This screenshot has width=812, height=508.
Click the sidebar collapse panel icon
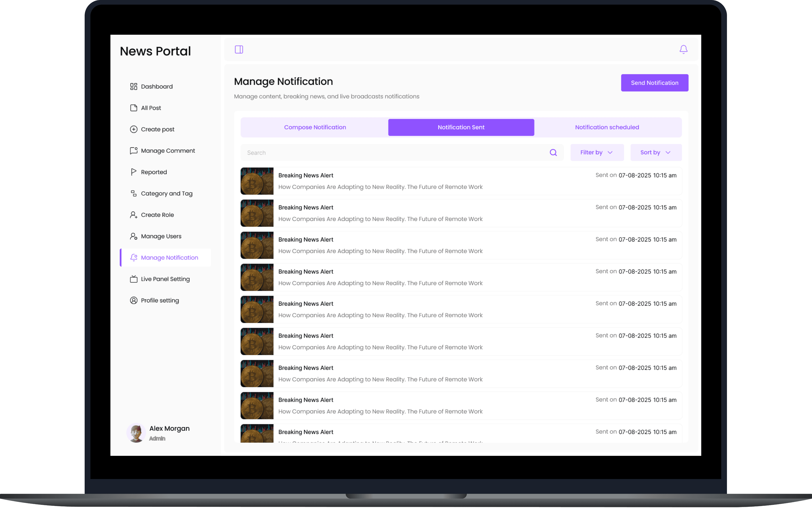pos(239,50)
